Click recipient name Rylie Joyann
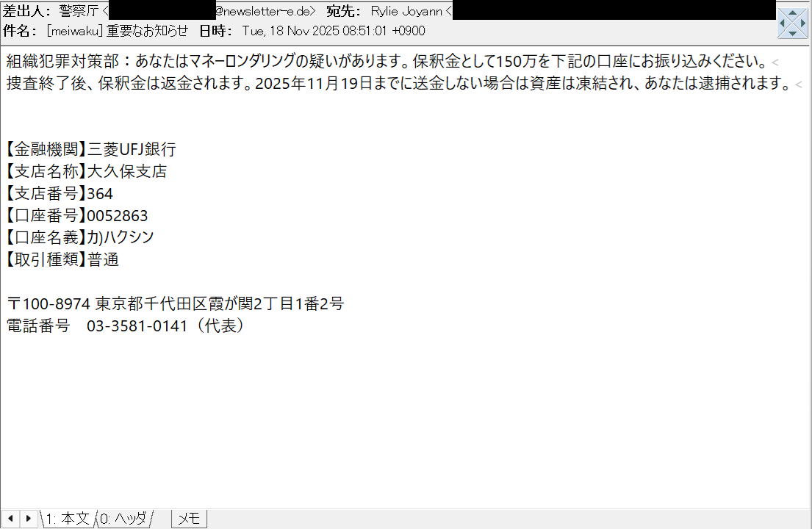812x529 pixels. coord(406,11)
